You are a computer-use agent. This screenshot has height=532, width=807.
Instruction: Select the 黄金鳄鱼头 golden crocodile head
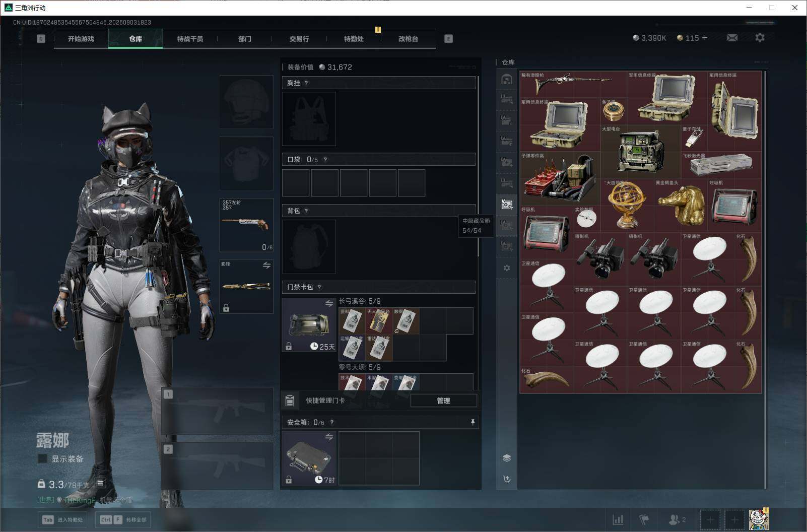(680, 205)
